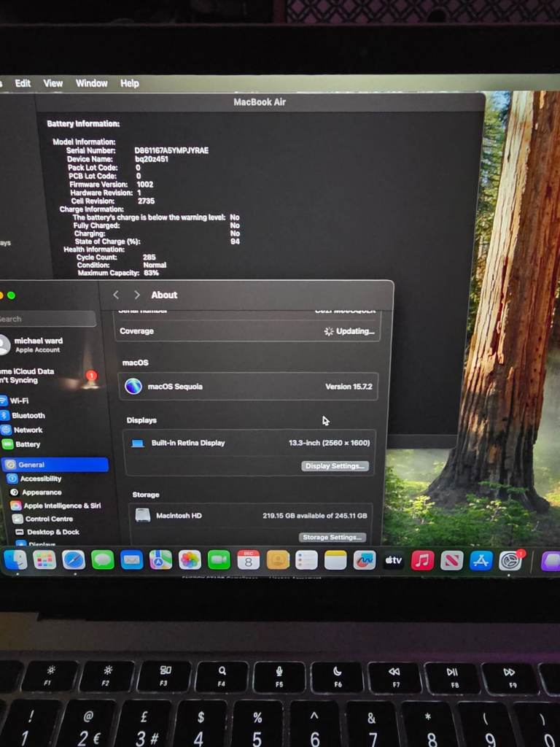The image size is (560, 747).
Task: Open Contacts app in the Dock
Action: click(x=278, y=560)
